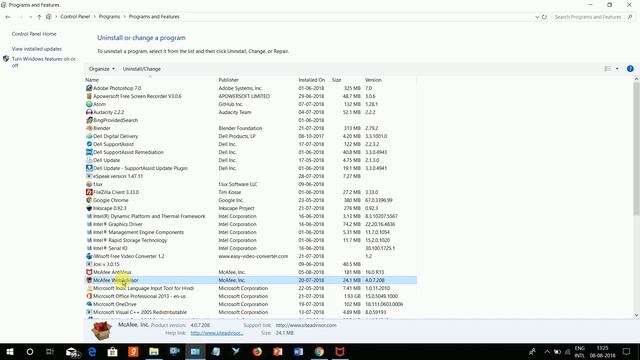Viewport: 640px width, 360px height.
Task: Sort by the Version column header
Action: pos(373,80)
